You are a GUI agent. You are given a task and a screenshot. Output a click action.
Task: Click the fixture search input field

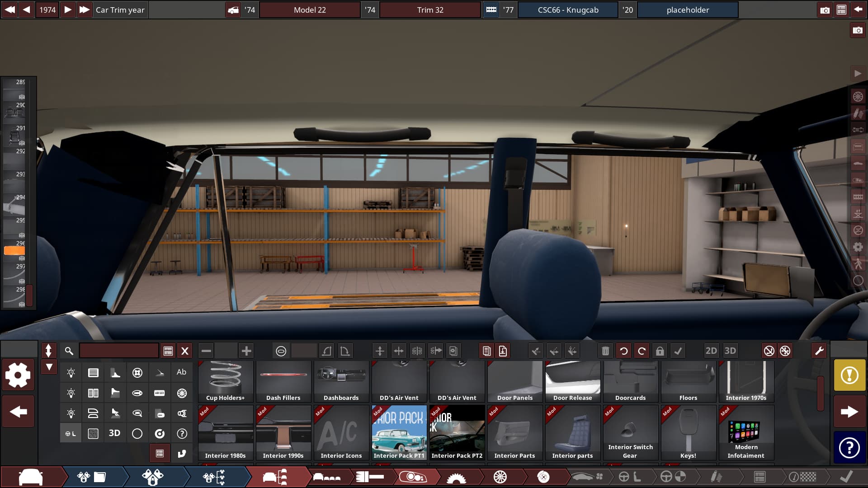pyautogui.click(x=119, y=351)
